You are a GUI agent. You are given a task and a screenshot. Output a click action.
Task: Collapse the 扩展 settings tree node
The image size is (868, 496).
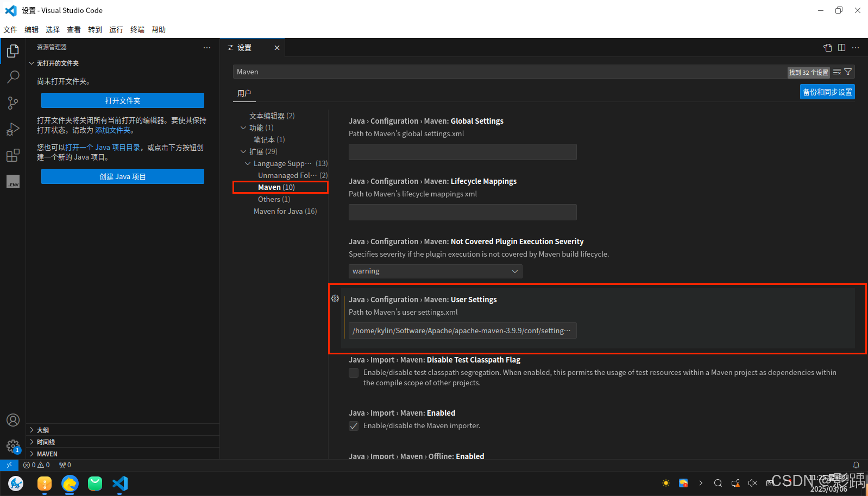coord(243,152)
